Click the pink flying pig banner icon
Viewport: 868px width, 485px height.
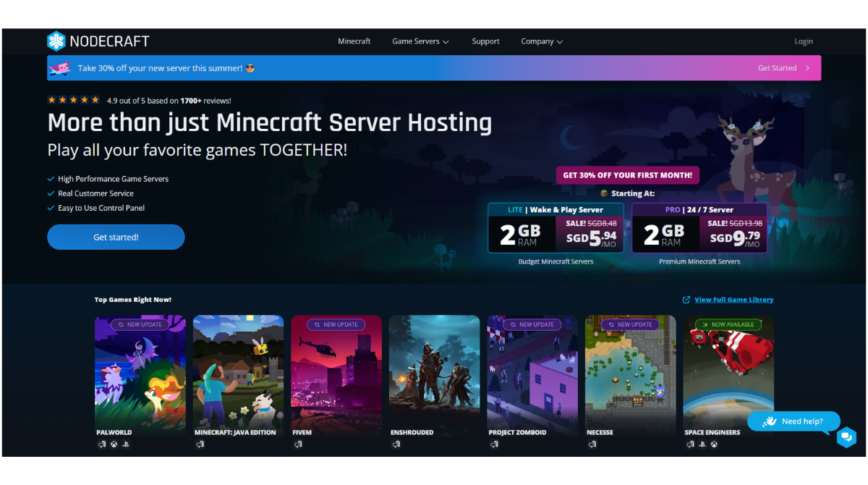(60, 68)
